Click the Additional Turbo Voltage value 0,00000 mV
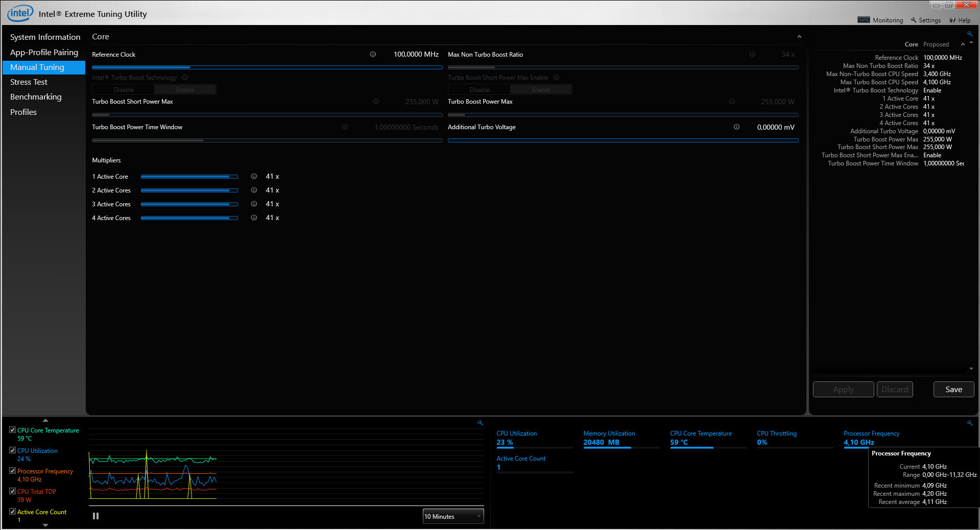The width and height of the screenshot is (980, 530). 776,127
